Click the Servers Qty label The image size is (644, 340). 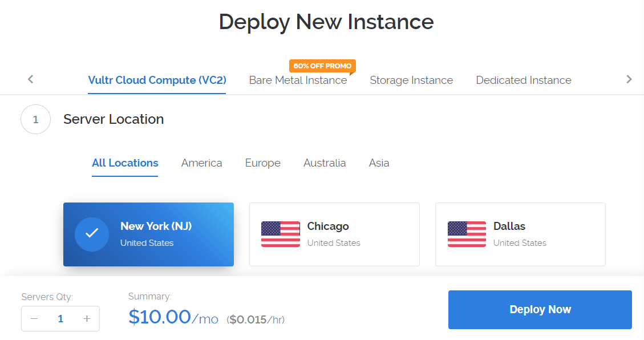click(x=47, y=297)
